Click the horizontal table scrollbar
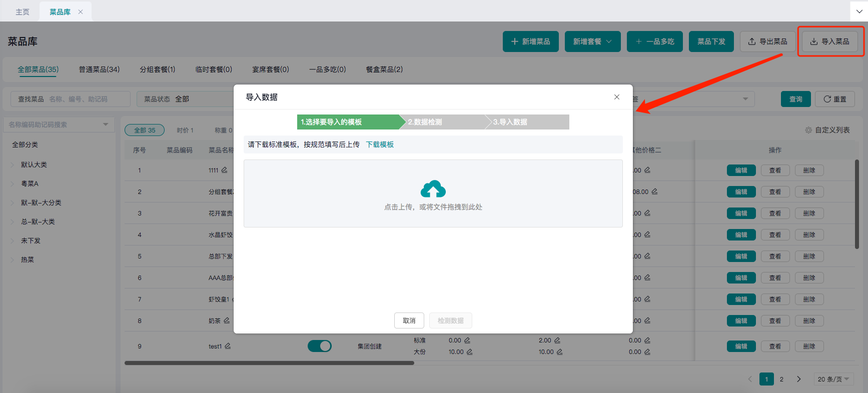This screenshot has height=393, width=868. (x=269, y=363)
